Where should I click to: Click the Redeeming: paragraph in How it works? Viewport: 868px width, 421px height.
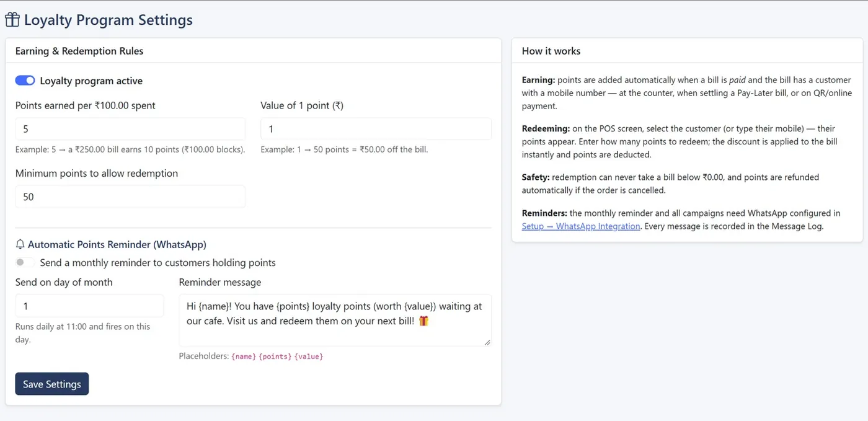pos(680,141)
